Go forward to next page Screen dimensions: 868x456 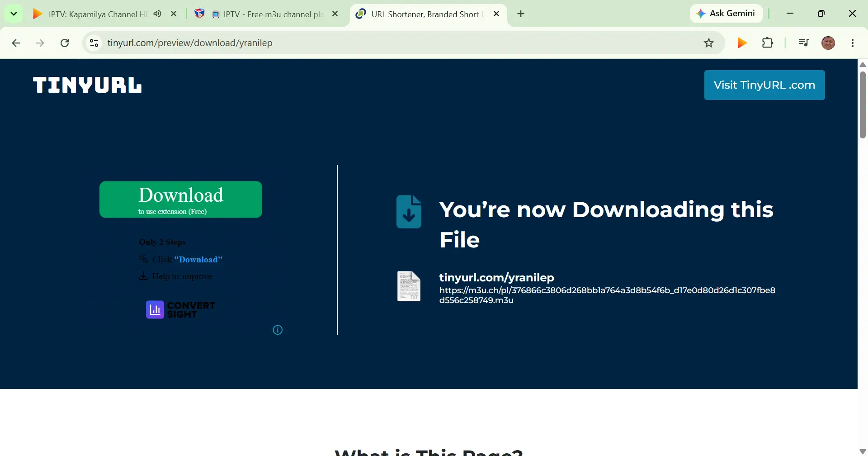[40, 43]
